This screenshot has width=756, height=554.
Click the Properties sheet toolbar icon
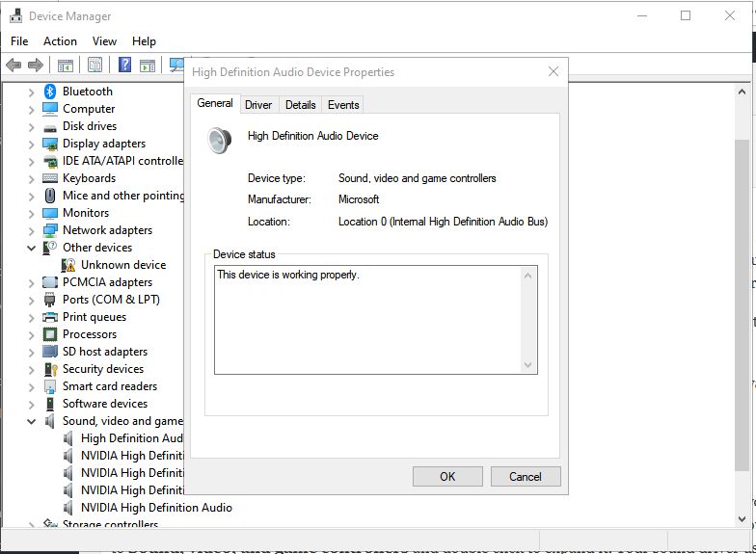click(x=94, y=65)
